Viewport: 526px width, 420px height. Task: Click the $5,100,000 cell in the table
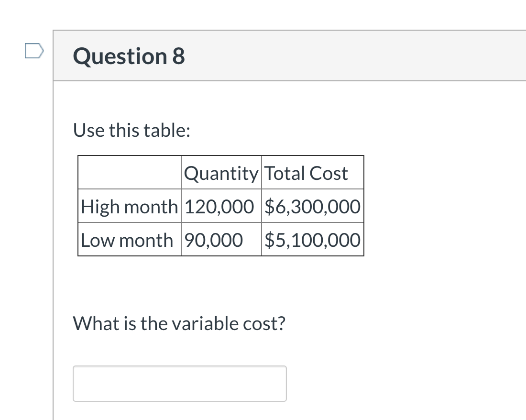coord(312,240)
